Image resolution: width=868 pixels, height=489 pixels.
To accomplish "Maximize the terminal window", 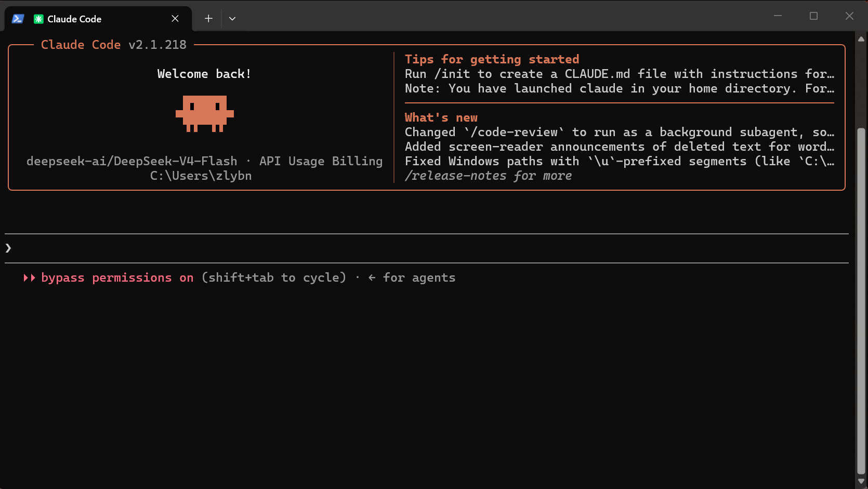I will [x=813, y=16].
